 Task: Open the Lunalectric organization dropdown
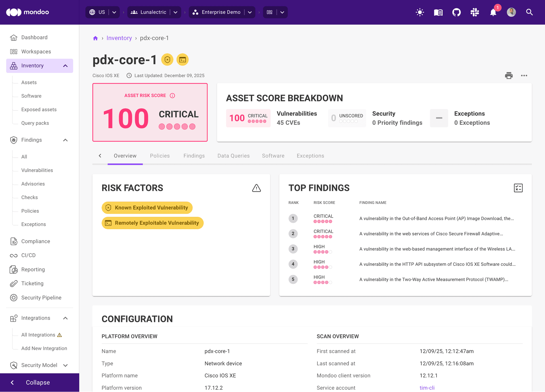pos(175,12)
